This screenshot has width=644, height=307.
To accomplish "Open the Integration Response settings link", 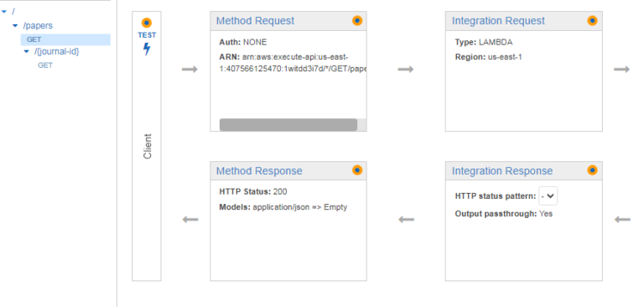I will pyautogui.click(x=502, y=171).
